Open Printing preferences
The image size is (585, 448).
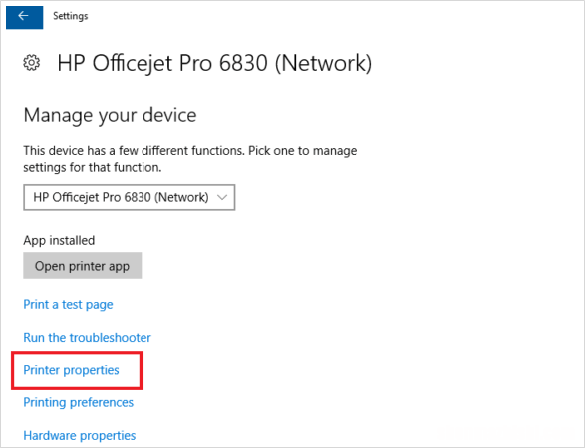[78, 402]
